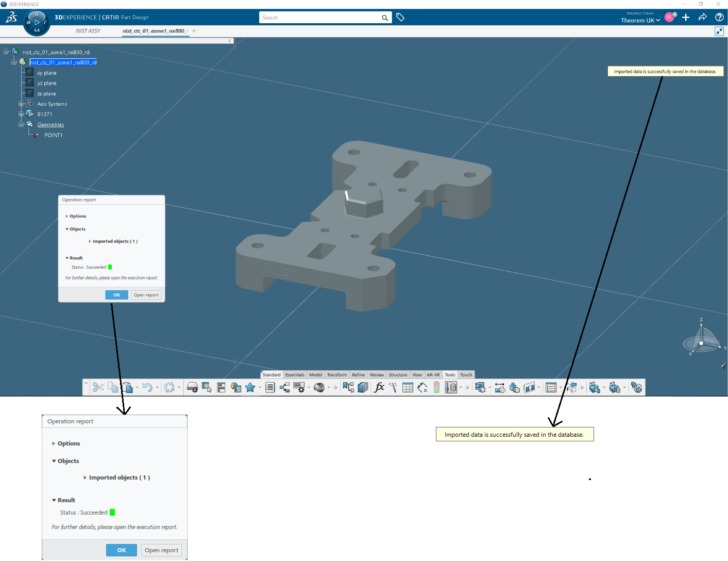Click Open report in the enlarged Operation report

[161, 550]
